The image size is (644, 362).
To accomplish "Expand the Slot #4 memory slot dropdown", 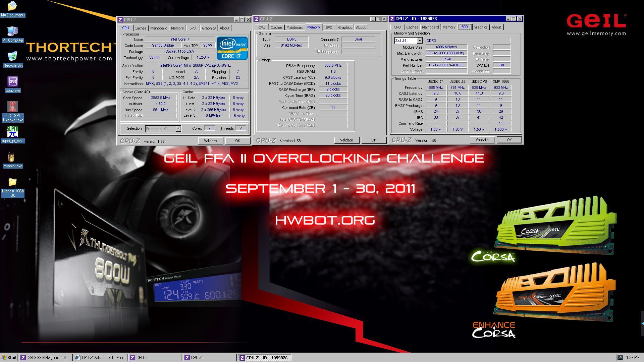I will 420,41.
